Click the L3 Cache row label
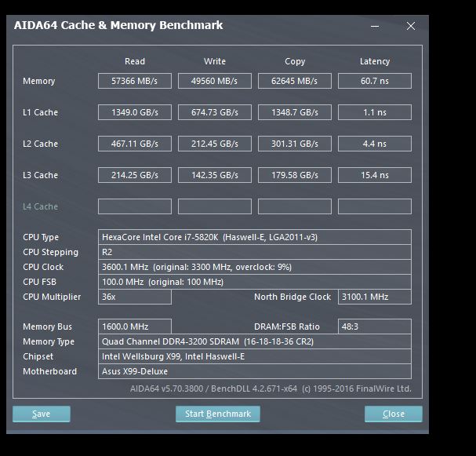This screenshot has width=476, height=456. click(x=40, y=175)
